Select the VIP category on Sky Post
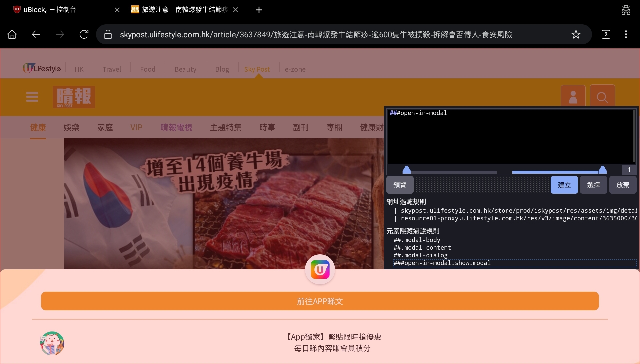The width and height of the screenshot is (640, 364). pyautogui.click(x=136, y=127)
